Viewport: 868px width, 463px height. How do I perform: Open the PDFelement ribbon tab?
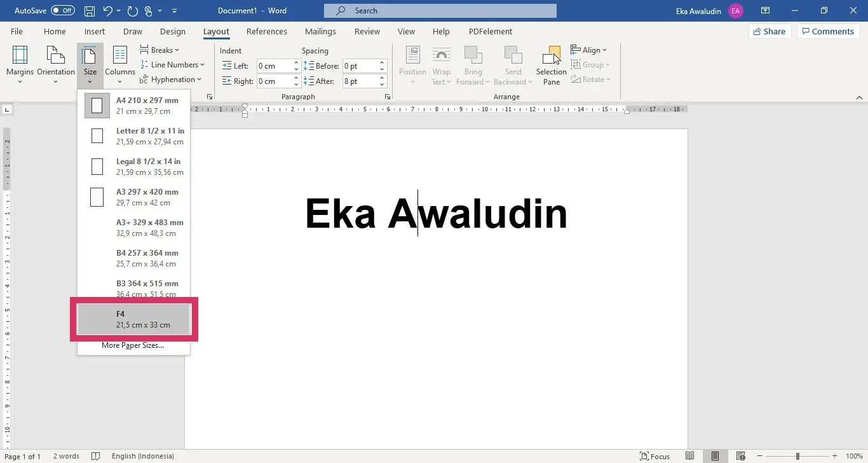click(490, 31)
